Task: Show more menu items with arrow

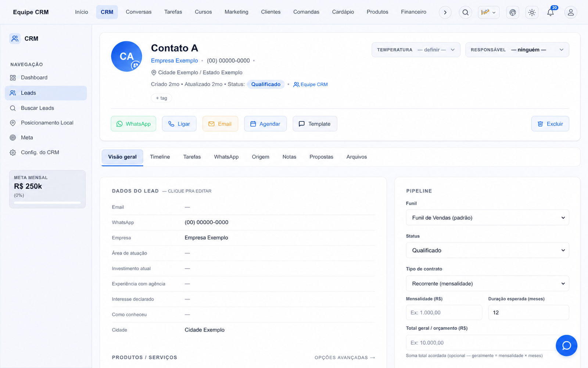Action: click(x=445, y=13)
